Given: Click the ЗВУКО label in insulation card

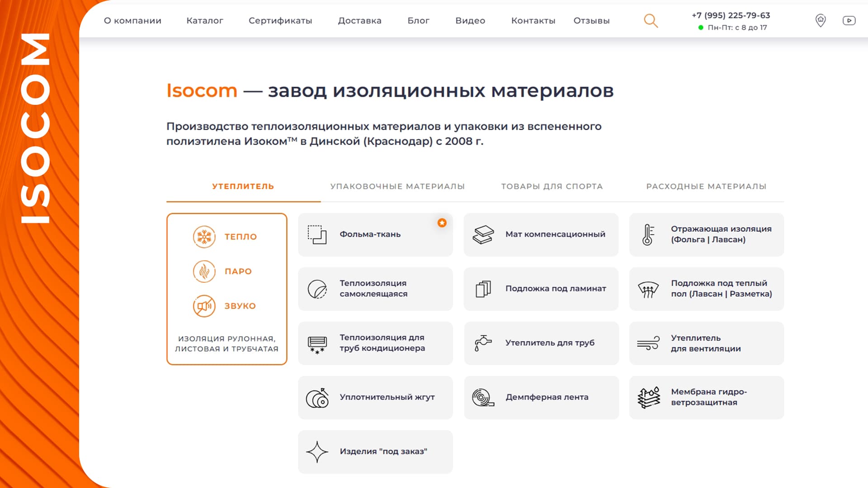Looking at the screenshot, I should point(240,306).
